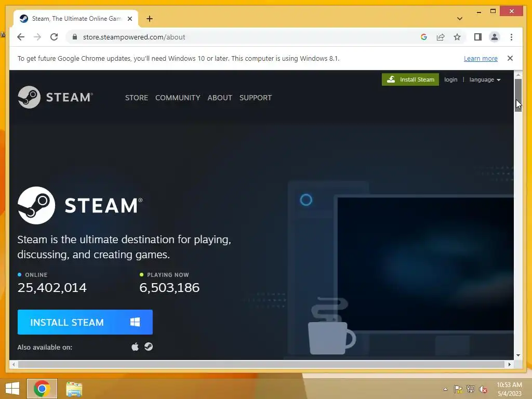The image size is (532, 399).
Task: Open site security lock icon
Action: click(x=75, y=37)
